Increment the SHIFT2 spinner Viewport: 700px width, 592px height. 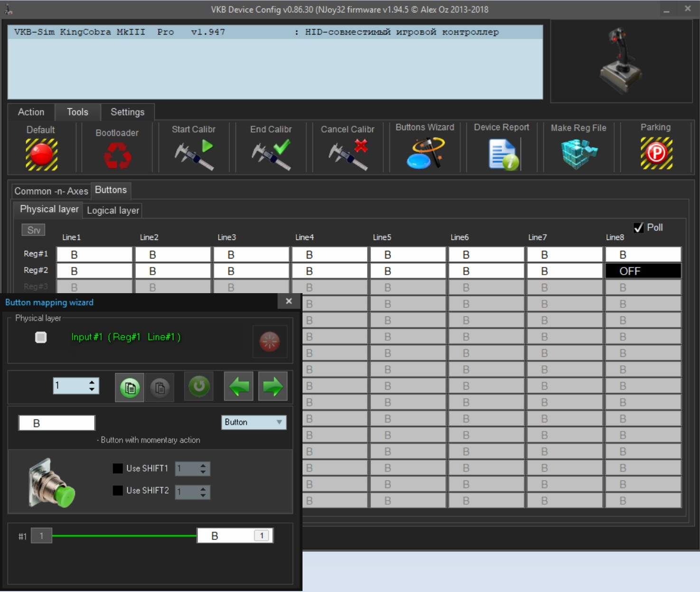[203, 488]
